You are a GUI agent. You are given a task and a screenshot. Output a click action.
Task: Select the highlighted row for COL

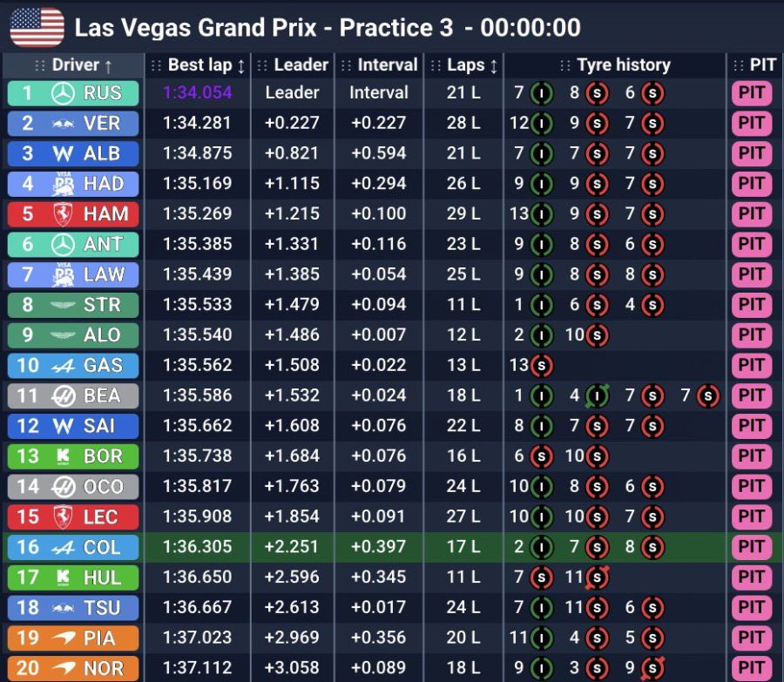392,547
